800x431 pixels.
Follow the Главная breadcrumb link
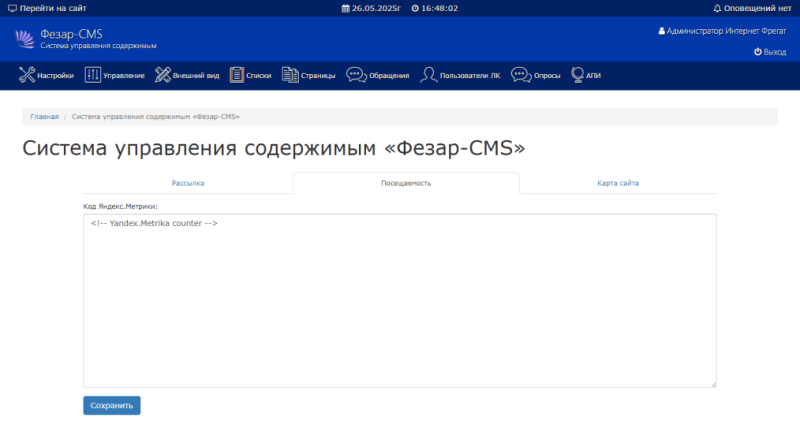tap(44, 117)
